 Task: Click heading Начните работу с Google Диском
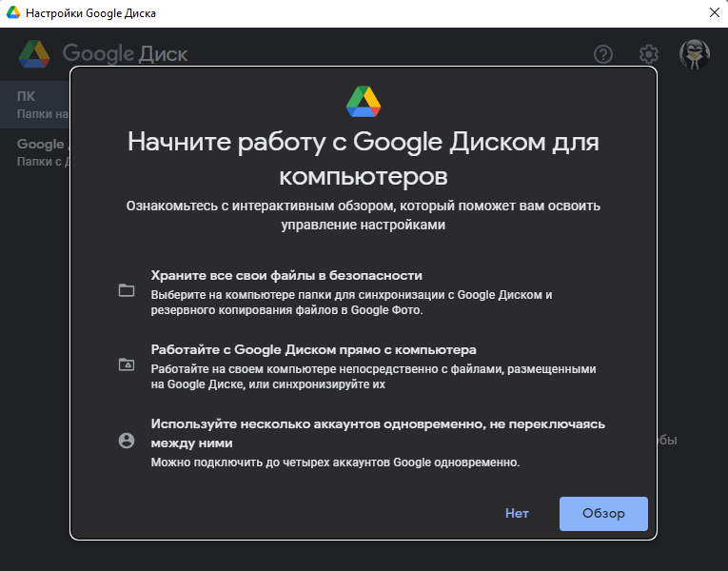point(364,158)
